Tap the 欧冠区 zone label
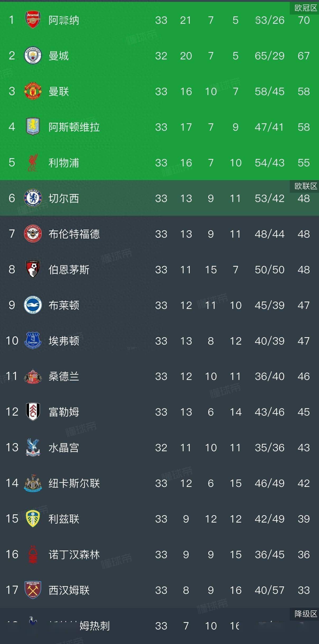Image resolution: width=319 pixels, height=644 pixels. coord(306,8)
